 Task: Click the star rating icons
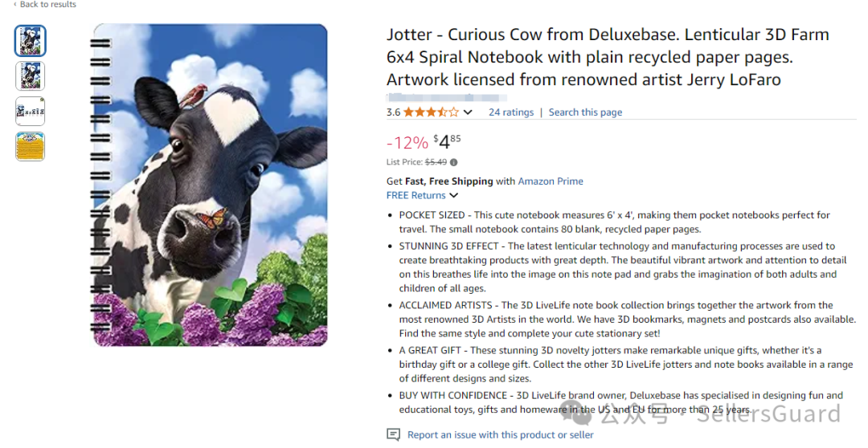[431, 112]
